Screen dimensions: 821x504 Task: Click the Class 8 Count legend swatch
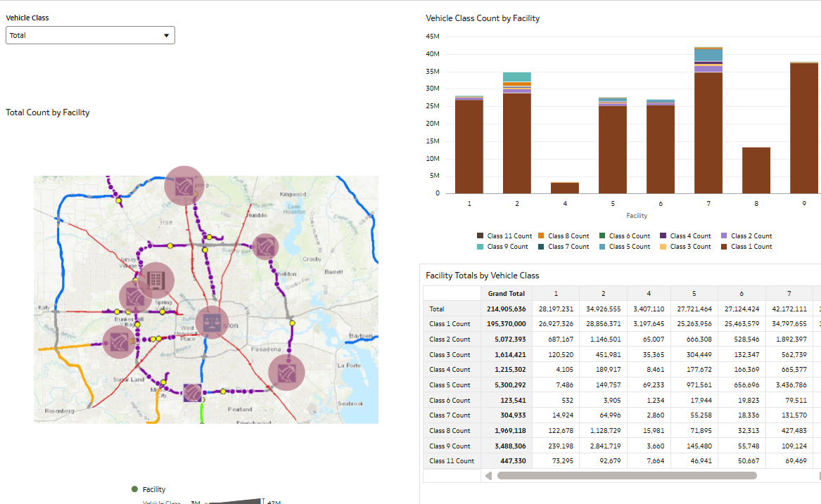point(541,236)
